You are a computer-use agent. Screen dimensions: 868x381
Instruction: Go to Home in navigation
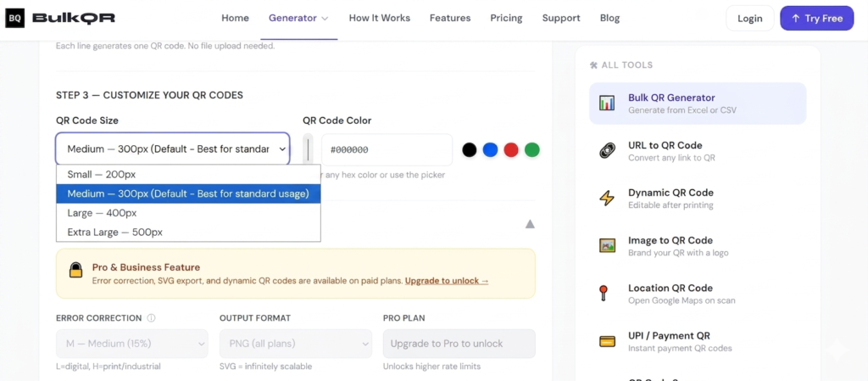coord(235,19)
